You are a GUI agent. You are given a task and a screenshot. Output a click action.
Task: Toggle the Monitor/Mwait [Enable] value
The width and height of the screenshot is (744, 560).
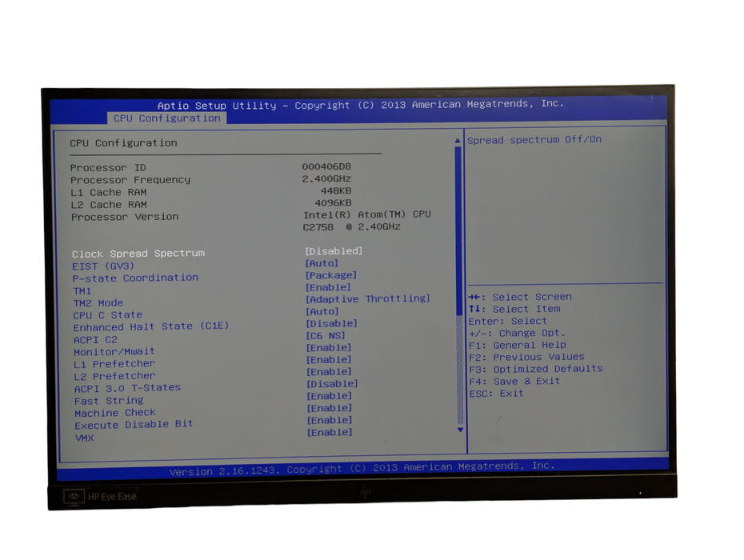click(329, 347)
